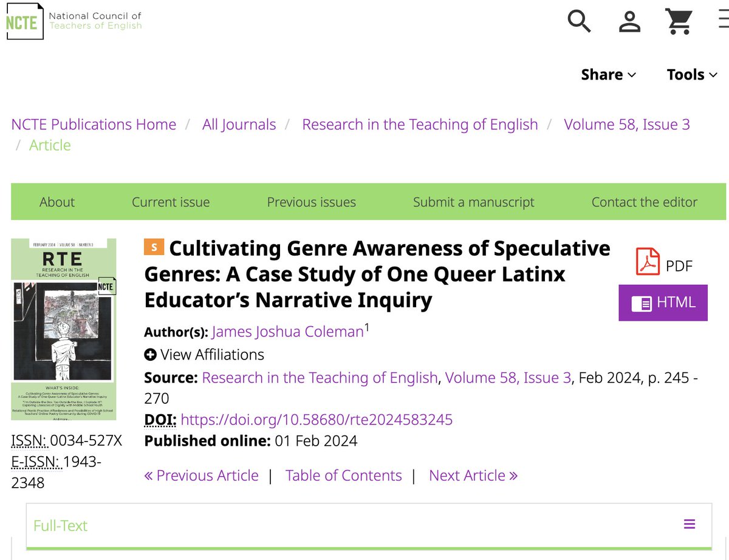Expand the Share dropdown

click(608, 75)
